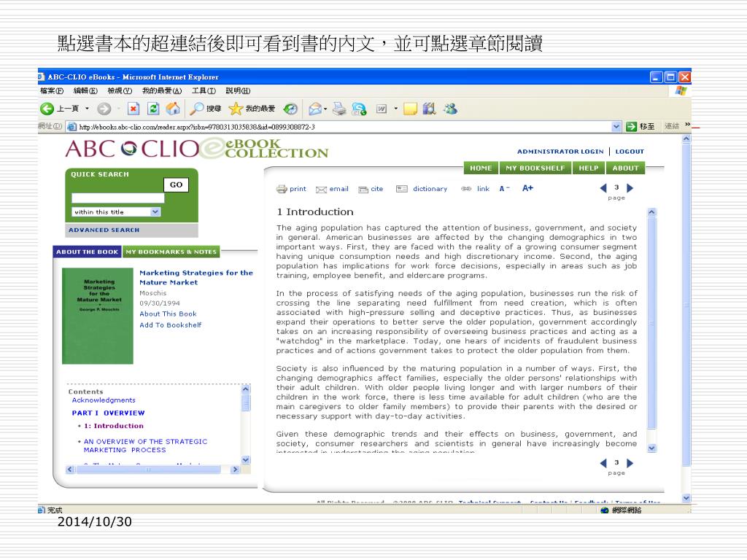Click the cite icon in reader toolbar

[363, 190]
